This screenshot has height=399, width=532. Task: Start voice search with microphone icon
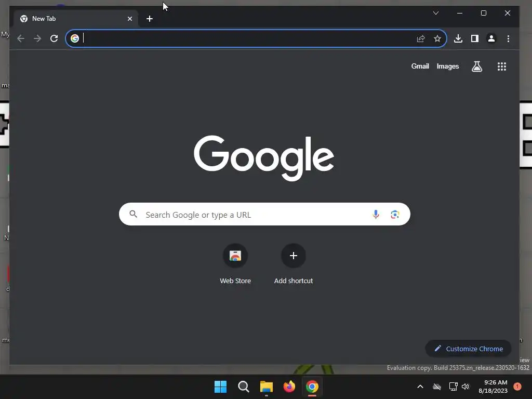[376, 215]
